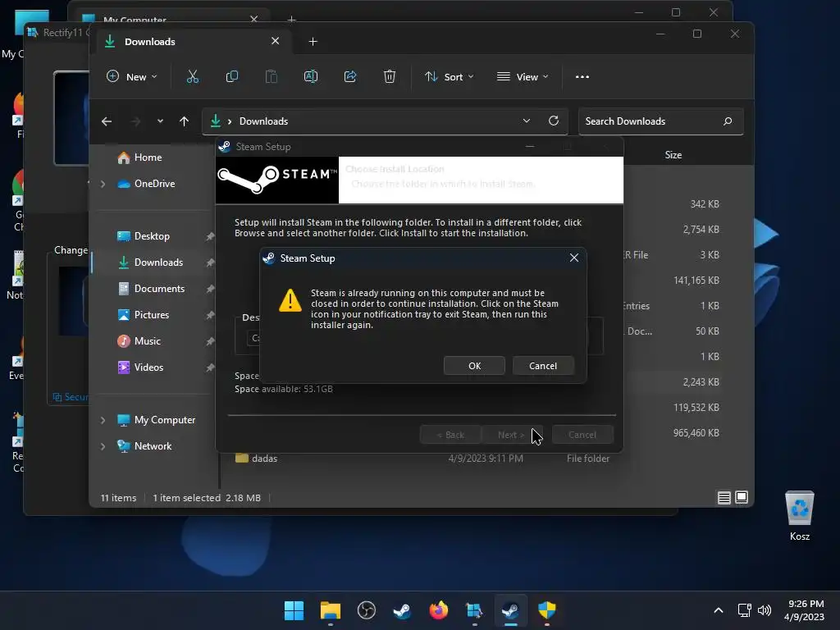The image size is (840, 630).
Task: Open Pictures in the navigation pane
Action: tap(152, 315)
